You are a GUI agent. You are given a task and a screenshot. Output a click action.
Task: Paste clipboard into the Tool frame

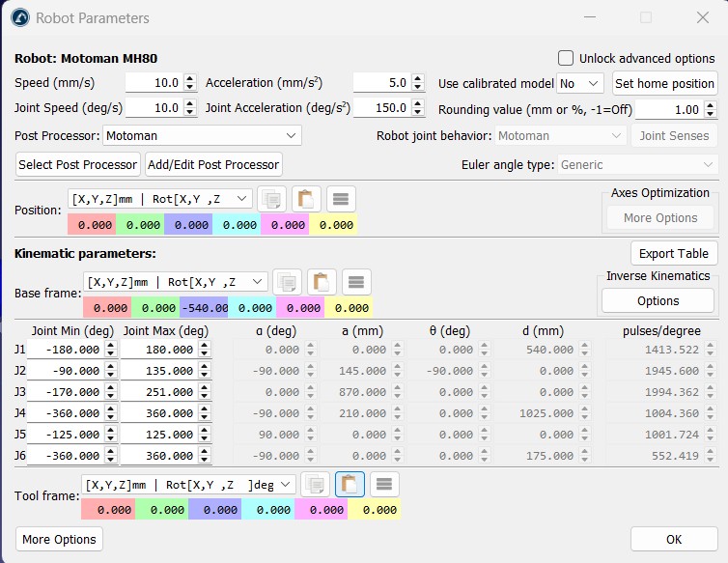(x=350, y=484)
